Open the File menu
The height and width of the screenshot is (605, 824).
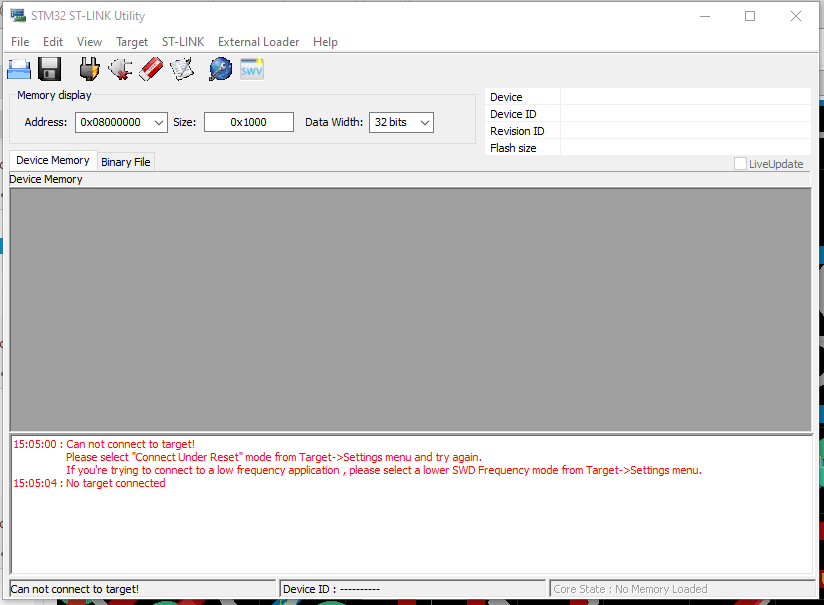click(20, 42)
